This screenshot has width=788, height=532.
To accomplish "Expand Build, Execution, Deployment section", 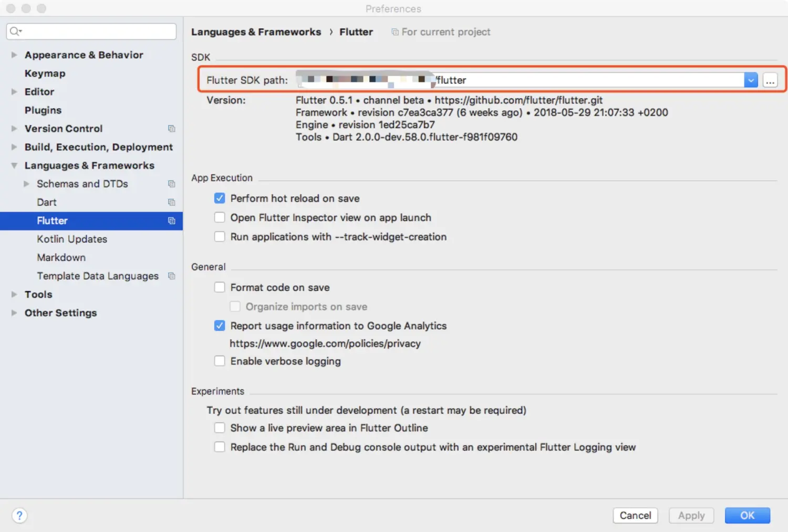I will pyautogui.click(x=14, y=147).
